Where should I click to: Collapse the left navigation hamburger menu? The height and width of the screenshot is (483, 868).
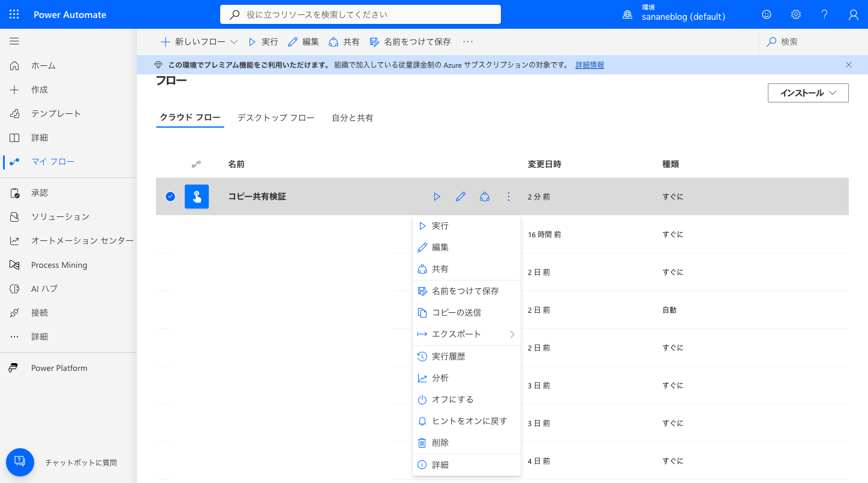pyautogui.click(x=14, y=41)
